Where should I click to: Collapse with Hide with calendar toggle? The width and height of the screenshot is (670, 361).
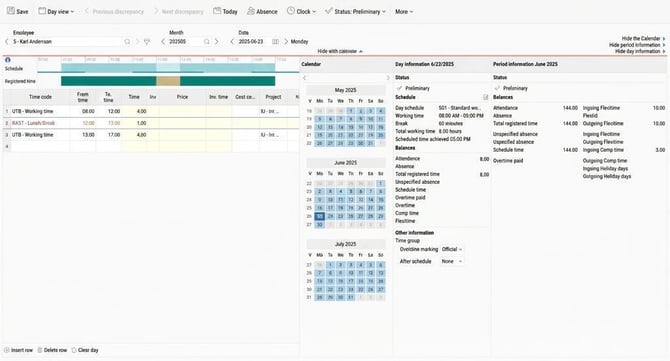pos(340,51)
